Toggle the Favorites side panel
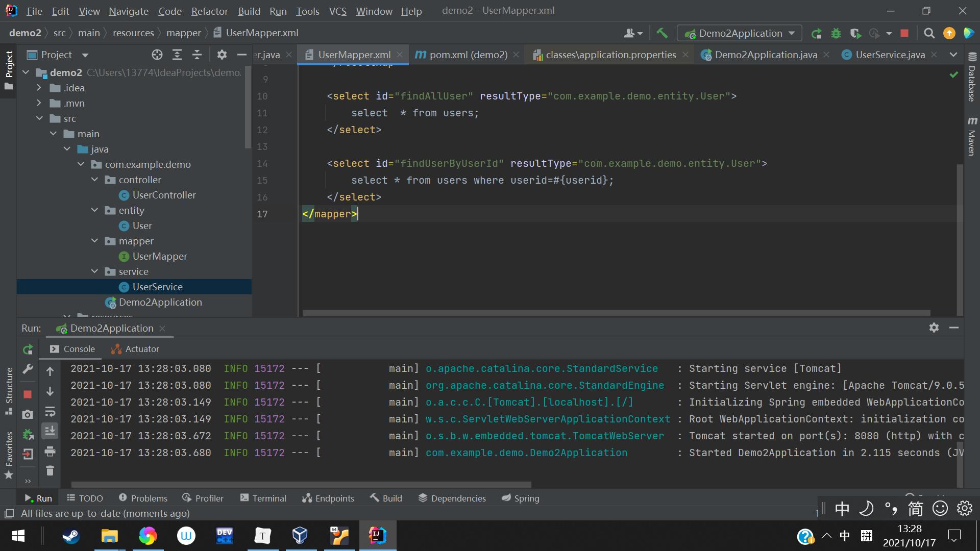Screen dimensions: 980x551 pos(9,455)
